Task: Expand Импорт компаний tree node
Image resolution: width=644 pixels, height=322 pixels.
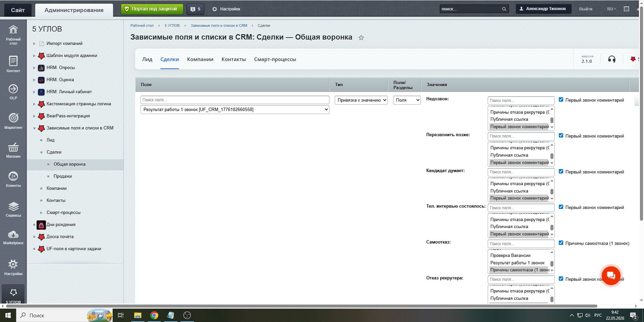Action: (x=34, y=44)
